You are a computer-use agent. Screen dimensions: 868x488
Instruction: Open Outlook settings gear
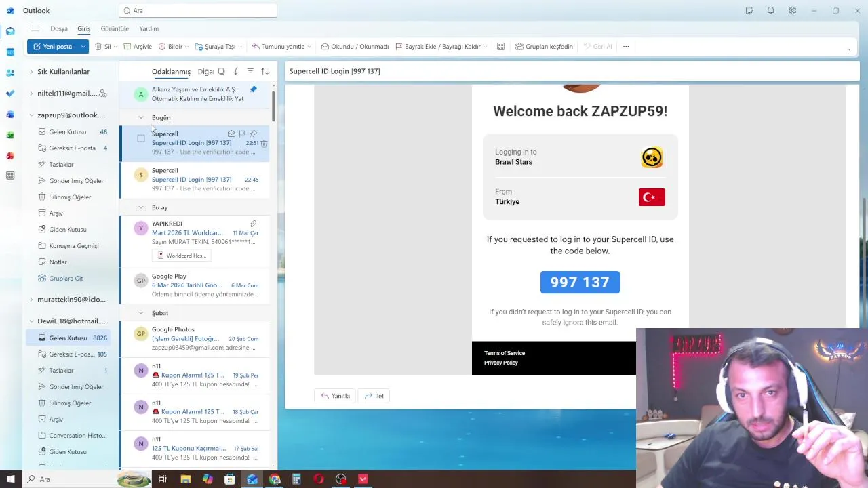click(x=792, y=11)
